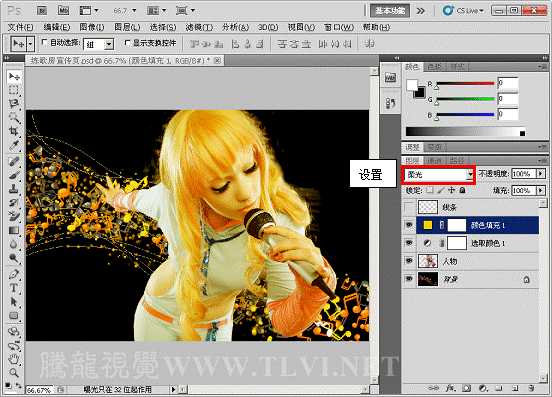Open the 窗口(W) menu
The image size is (552, 397).
tap(339, 27)
